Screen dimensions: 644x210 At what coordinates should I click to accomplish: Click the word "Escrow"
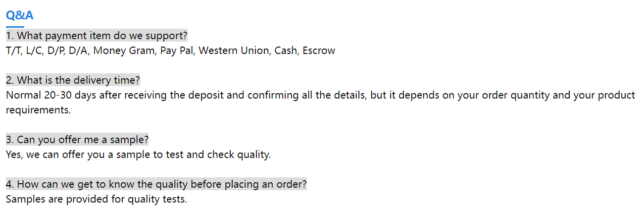pos(319,51)
